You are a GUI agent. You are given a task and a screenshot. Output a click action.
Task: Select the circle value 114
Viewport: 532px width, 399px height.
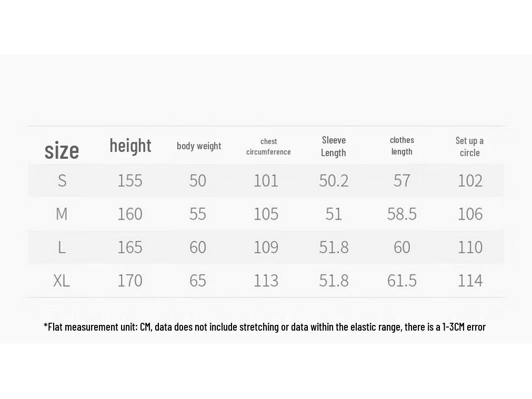[x=470, y=281]
